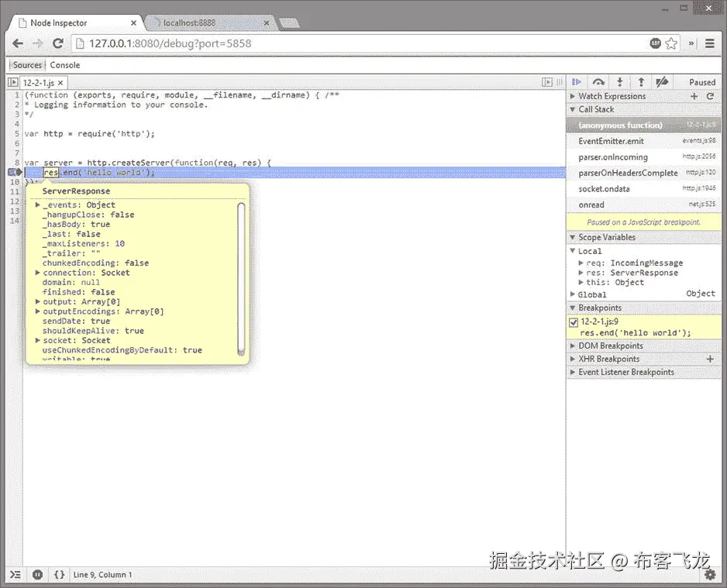
Task: Show the file navigator panel icon
Action: 12,82
